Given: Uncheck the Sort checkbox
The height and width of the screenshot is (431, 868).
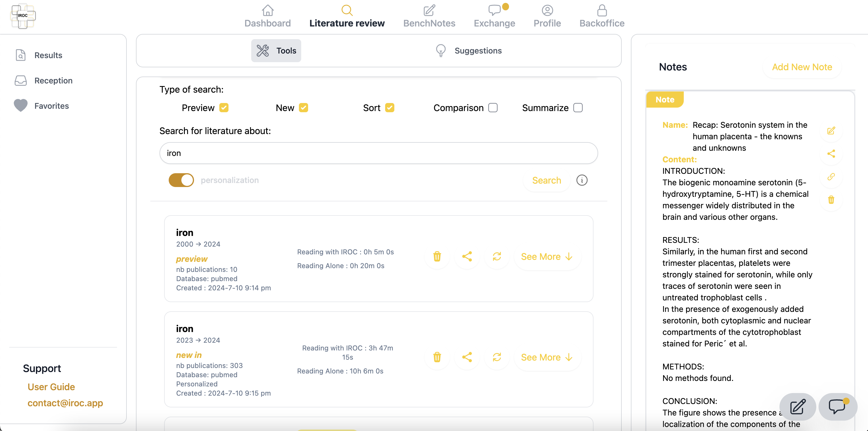Looking at the screenshot, I should coord(389,108).
